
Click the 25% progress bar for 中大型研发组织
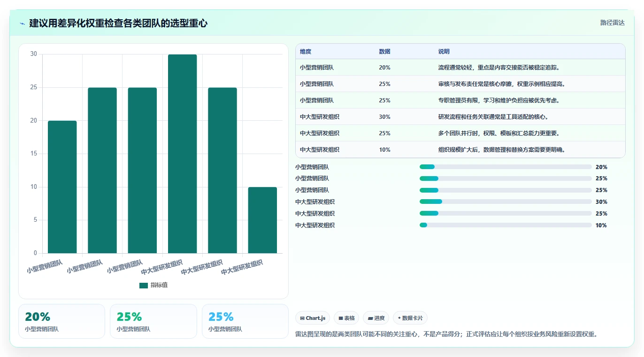pyautogui.click(x=506, y=214)
